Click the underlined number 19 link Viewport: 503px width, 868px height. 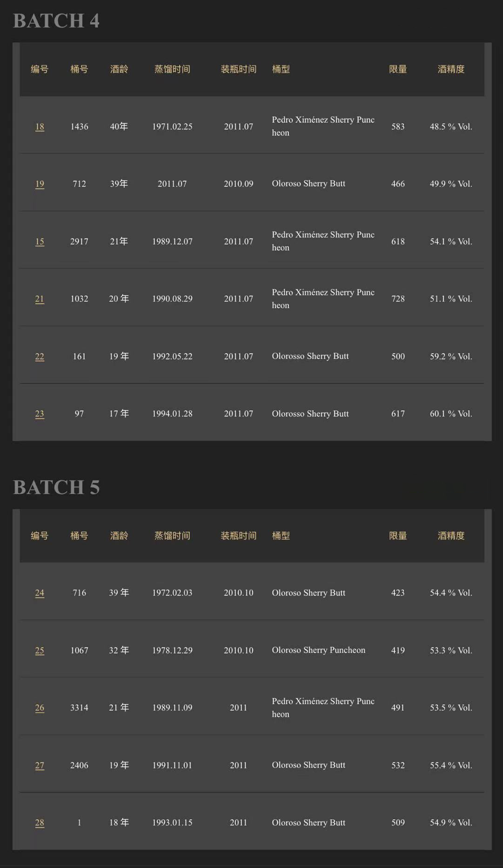[40, 184]
